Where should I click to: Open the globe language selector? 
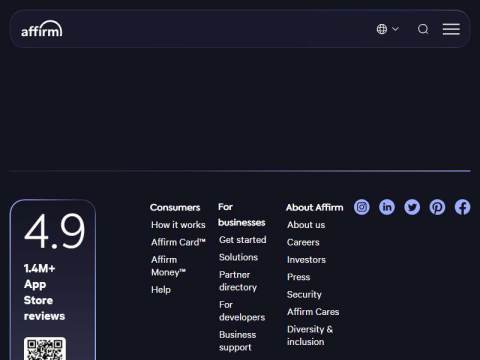(387, 29)
